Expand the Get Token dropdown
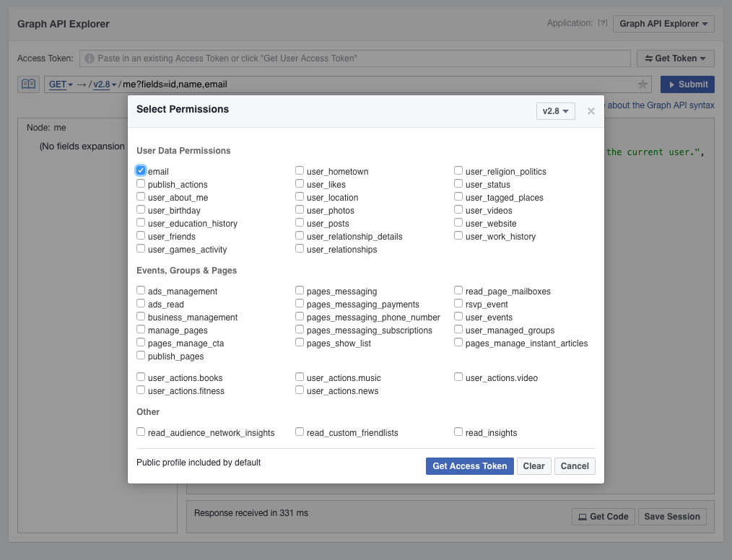Viewport: 732px width, 560px height. coord(676,58)
